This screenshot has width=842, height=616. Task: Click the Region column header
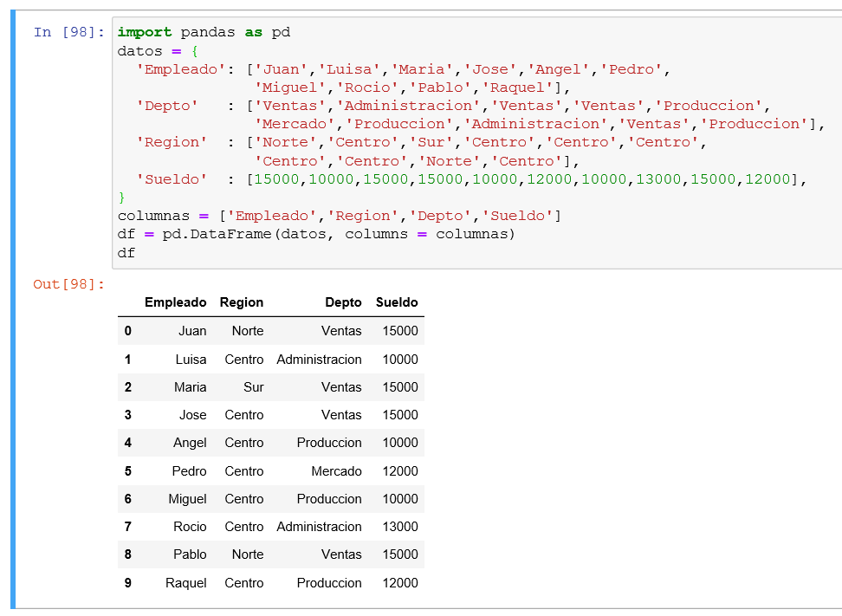click(242, 302)
